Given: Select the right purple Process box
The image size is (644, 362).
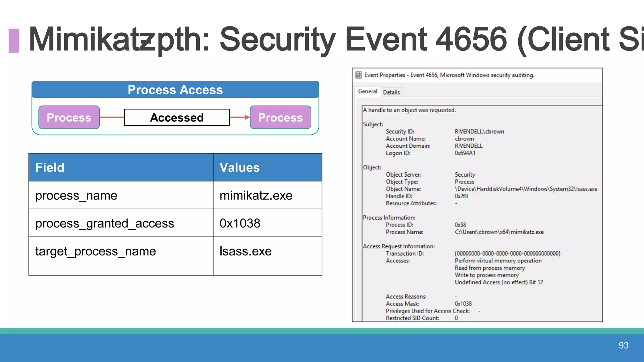Looking at the screenshot, I should pyautogui.click(x=280, y=117).
